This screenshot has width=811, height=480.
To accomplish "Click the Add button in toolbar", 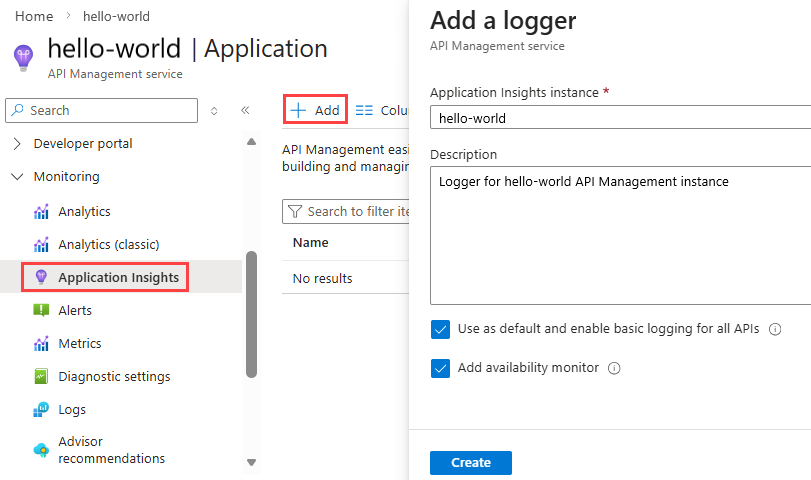I will 315,110.
